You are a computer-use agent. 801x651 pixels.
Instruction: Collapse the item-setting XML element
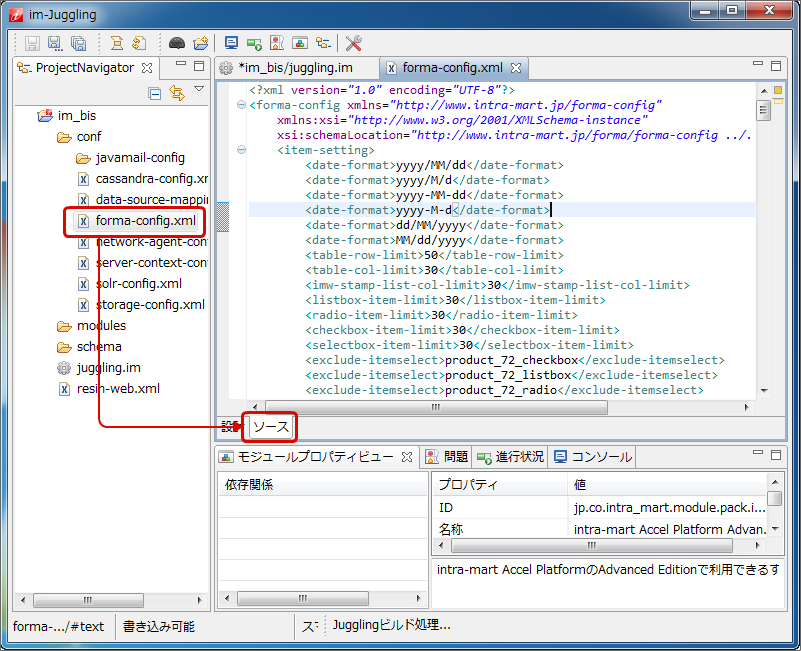point(241,150)
